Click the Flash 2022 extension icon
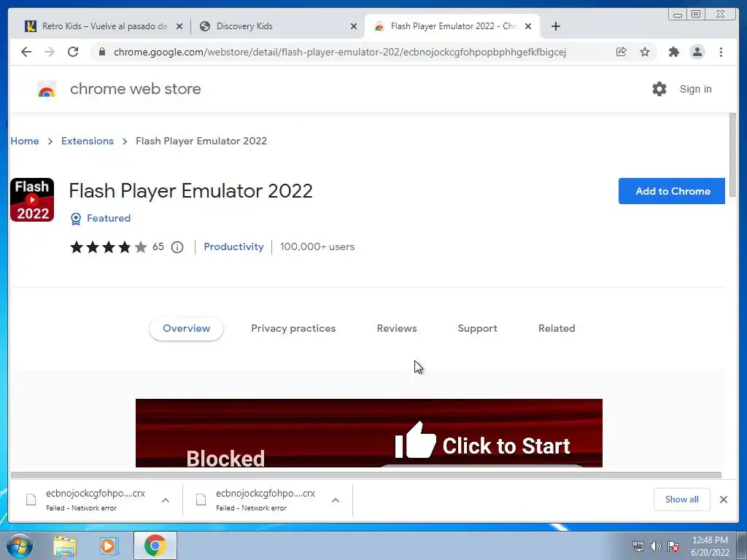This screenshot has width=747, height=560. [32, 200]
